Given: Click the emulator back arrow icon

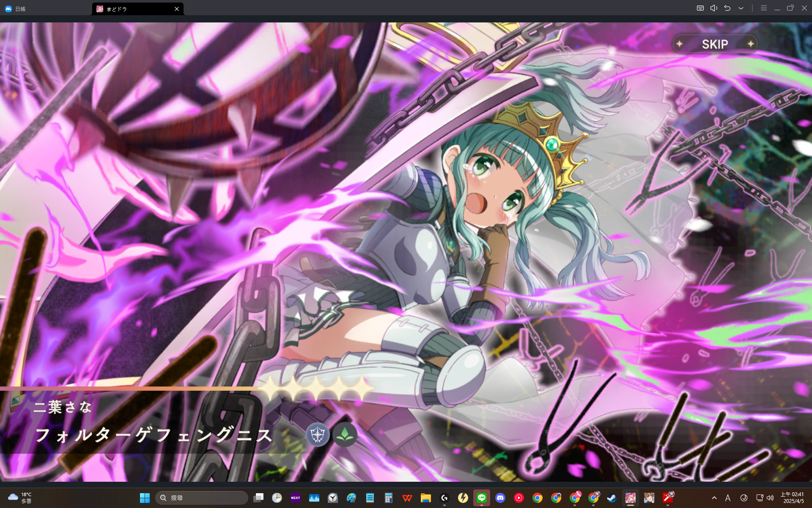Looking at the screenshot, I should pyautogui.click(x=727, y=8).
